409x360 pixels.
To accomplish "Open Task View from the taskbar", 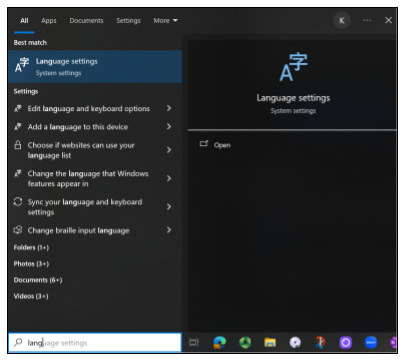I will pyautogui.click(x=194, y=342).
